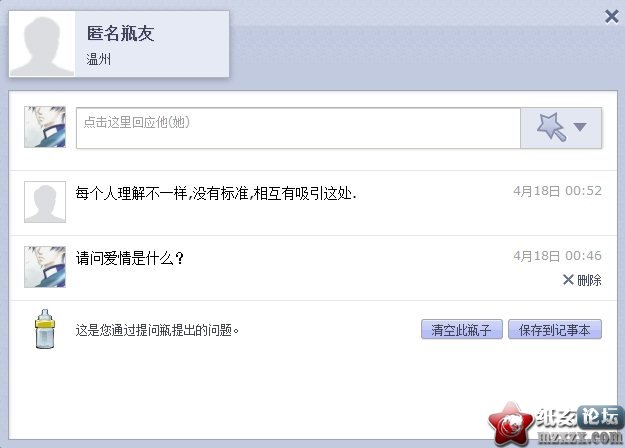Click the gray silhouette avatar of the replier
625x448 pixels.
45,202
